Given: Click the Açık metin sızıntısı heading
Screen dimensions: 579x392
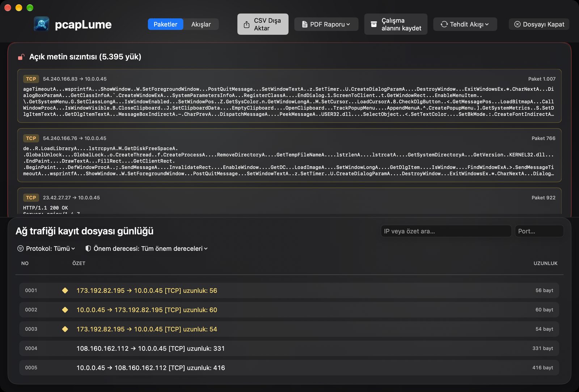Looking at the screenshot, I should 85,57.
